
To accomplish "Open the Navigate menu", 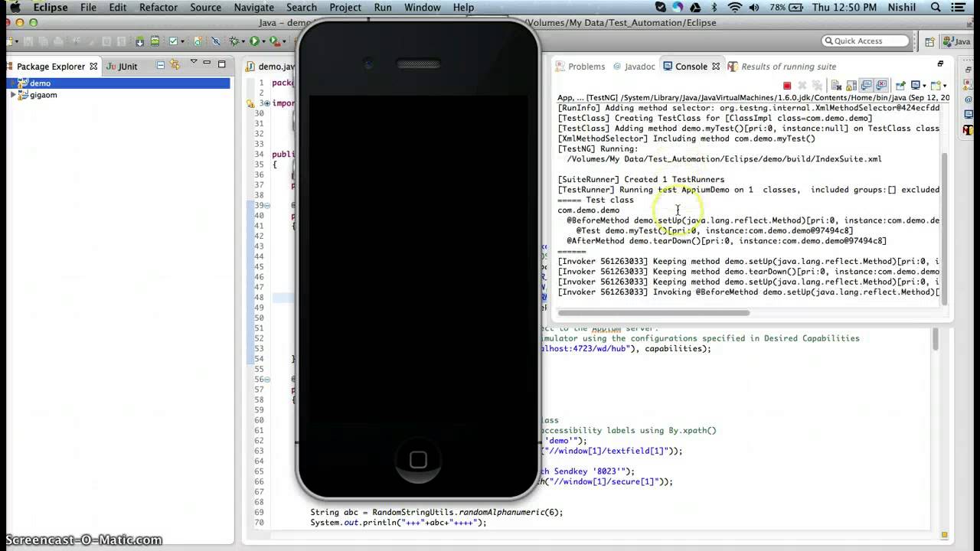I will 254,8.
